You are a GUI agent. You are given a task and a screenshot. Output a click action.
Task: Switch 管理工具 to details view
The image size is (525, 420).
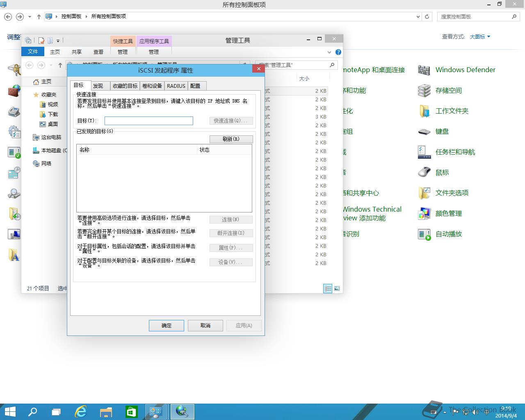(x=328, y=288)
